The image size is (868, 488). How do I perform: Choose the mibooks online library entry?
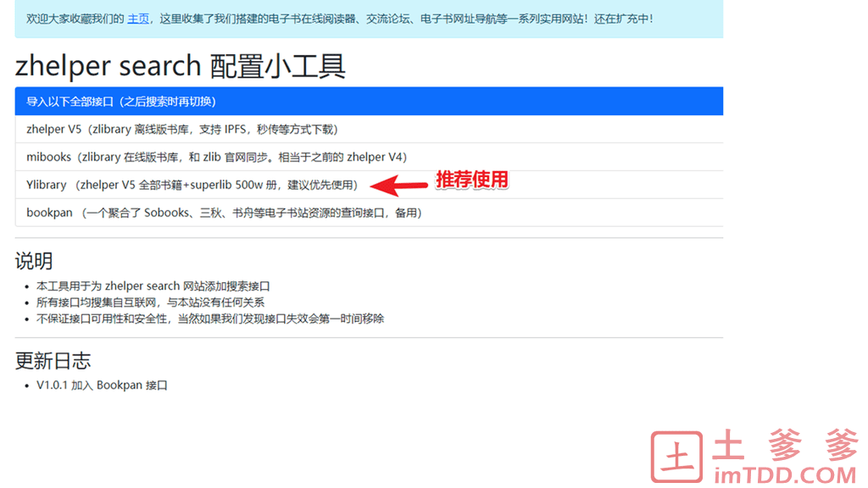pyautogui.click(x=369, y=157)
